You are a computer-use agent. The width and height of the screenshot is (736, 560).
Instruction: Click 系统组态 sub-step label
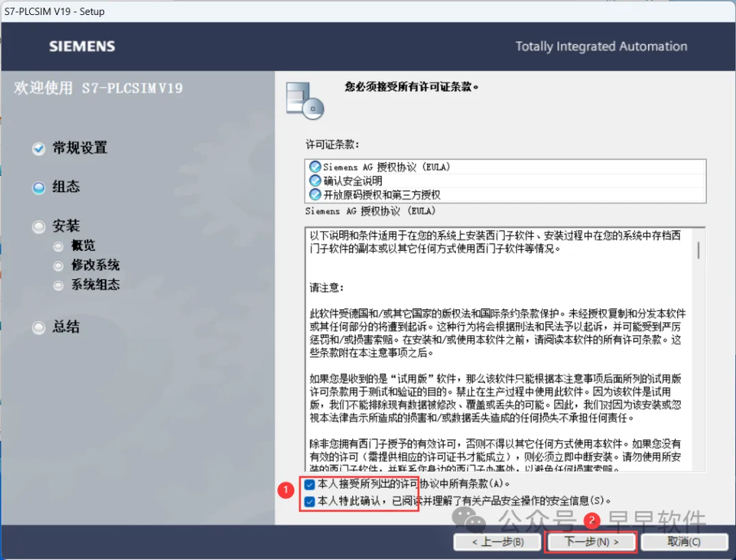96,285
